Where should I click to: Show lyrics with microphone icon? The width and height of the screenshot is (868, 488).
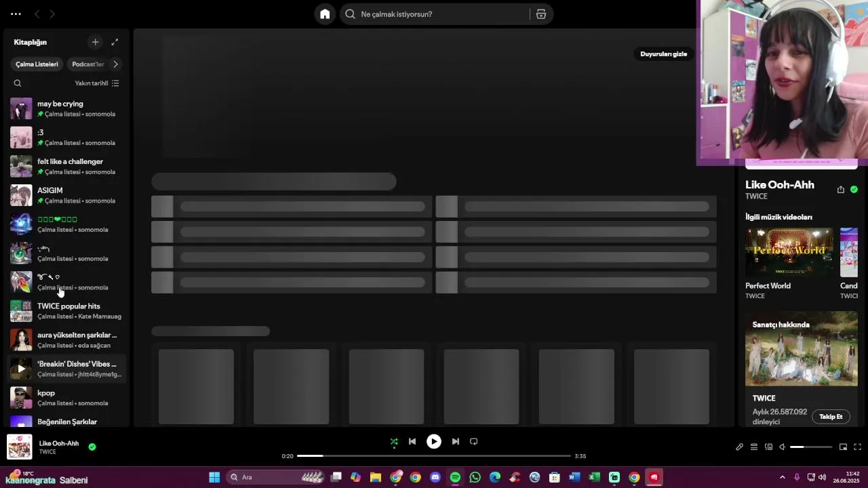[x=739, y=447]
